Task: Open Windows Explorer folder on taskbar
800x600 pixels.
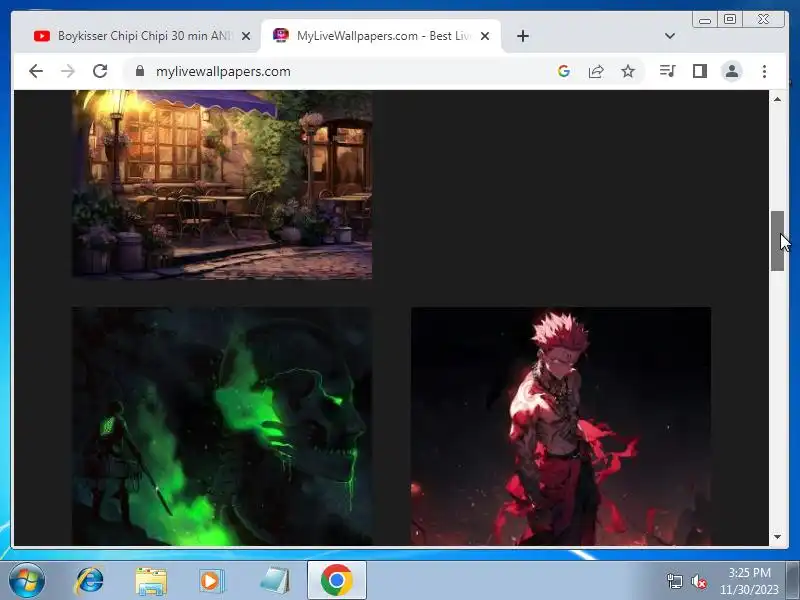Action: (x=151, y=582)
